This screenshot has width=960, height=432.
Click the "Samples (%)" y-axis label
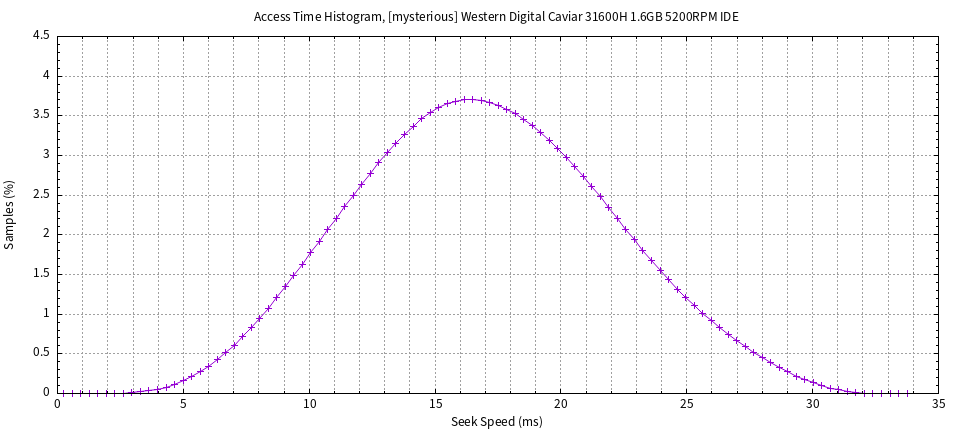coord(10,214)
